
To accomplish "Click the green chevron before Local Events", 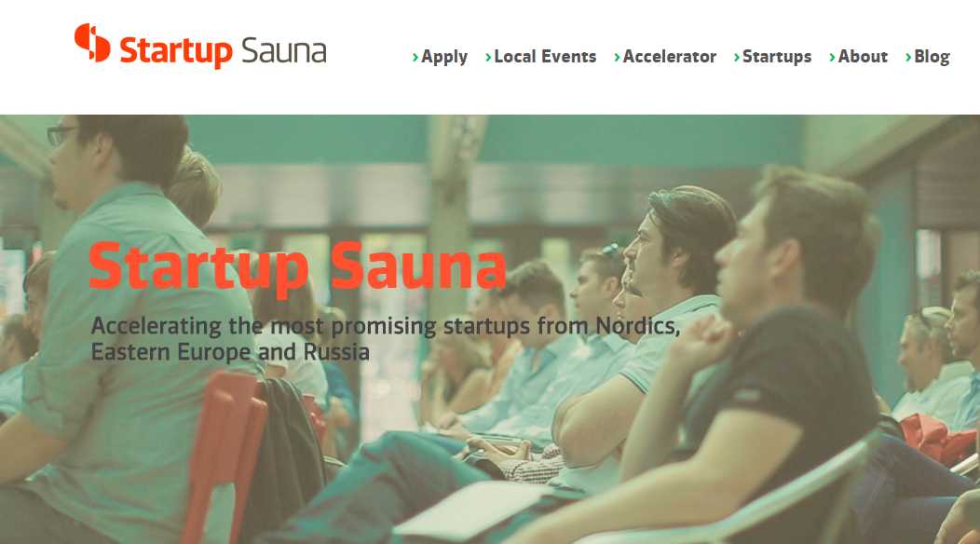I will click(x=489, y=58).
